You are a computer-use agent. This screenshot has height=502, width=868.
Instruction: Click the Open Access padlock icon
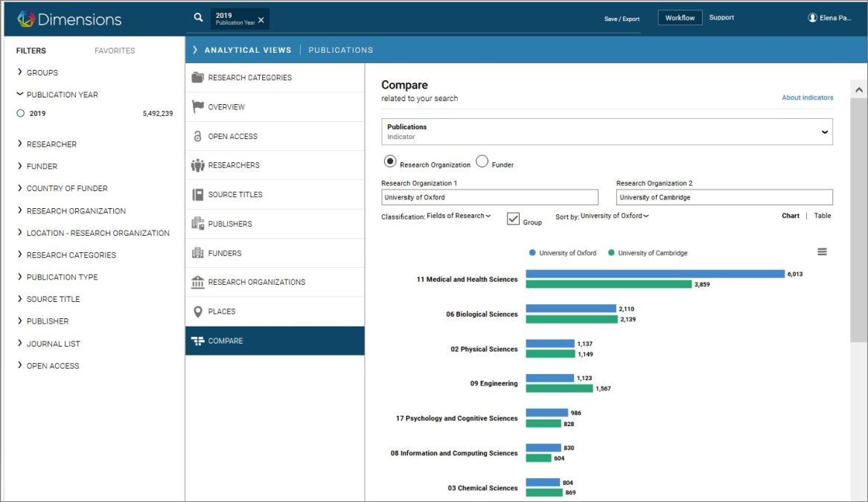(197, 136)
